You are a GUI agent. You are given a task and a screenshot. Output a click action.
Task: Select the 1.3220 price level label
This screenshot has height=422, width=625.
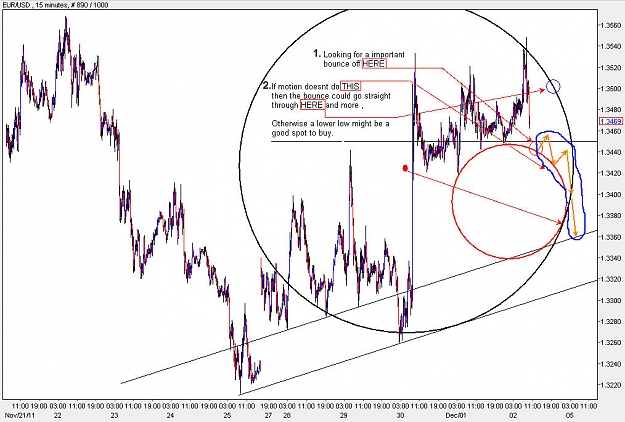[612, 385]
